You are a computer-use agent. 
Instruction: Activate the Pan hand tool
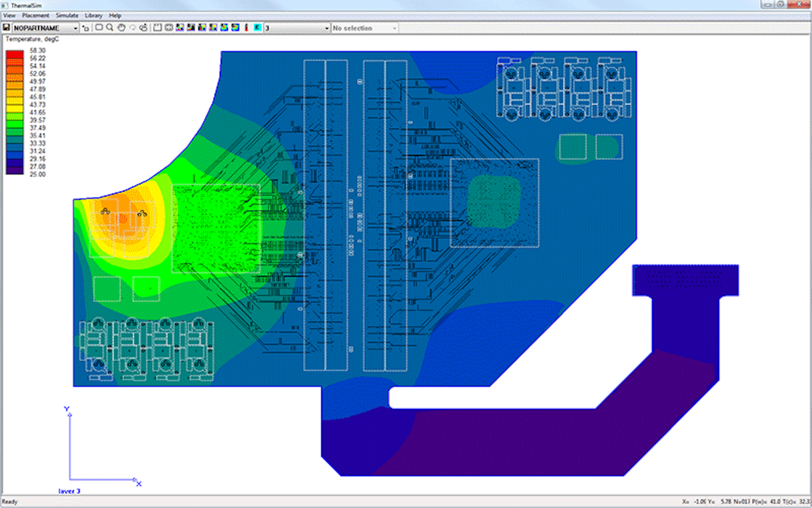tap(121, 28)
